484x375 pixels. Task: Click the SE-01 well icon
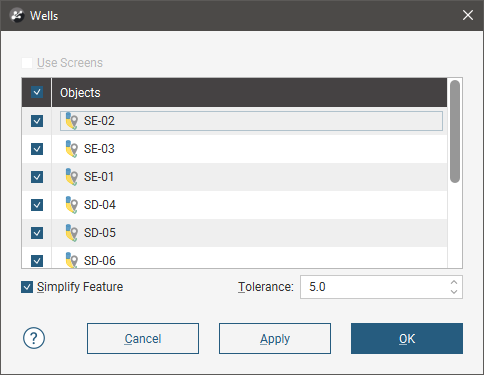(x=72, y=177)
